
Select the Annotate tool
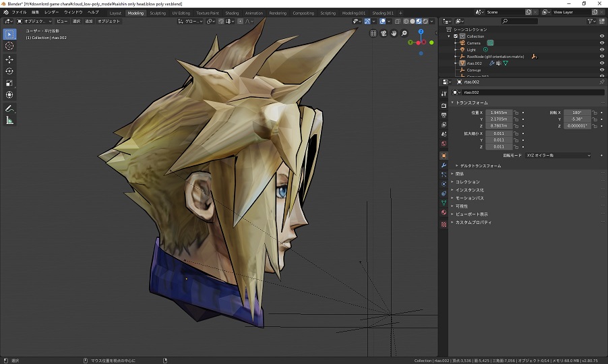(x=9, y=109)
